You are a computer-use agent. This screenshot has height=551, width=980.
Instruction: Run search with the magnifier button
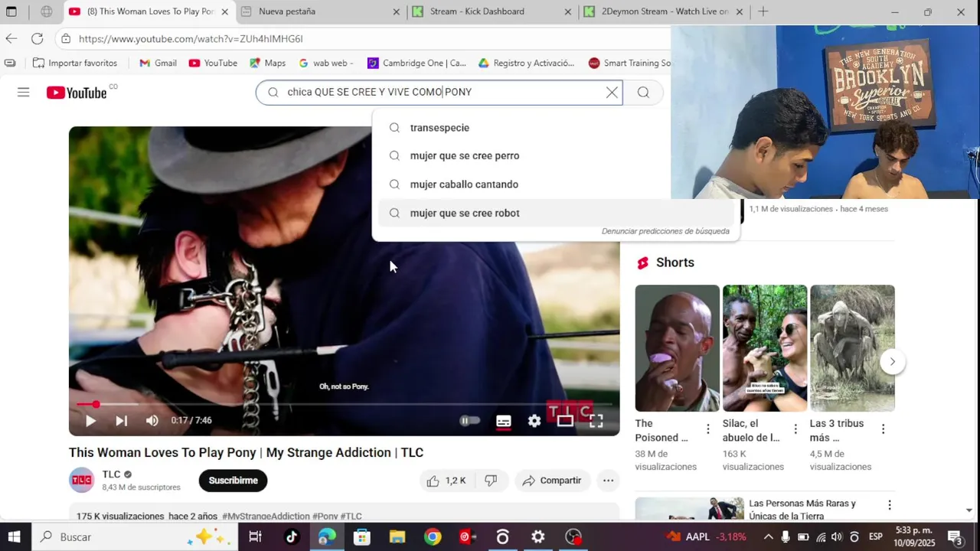643,93
